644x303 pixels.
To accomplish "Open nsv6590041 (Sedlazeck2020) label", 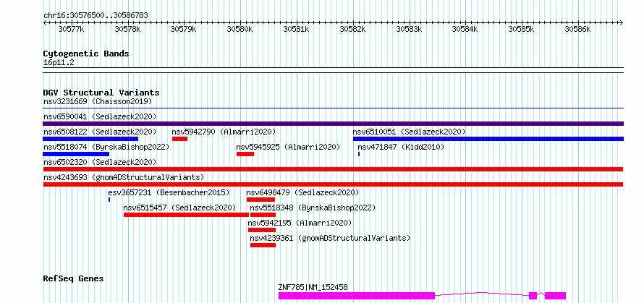I will pos(100,116).
